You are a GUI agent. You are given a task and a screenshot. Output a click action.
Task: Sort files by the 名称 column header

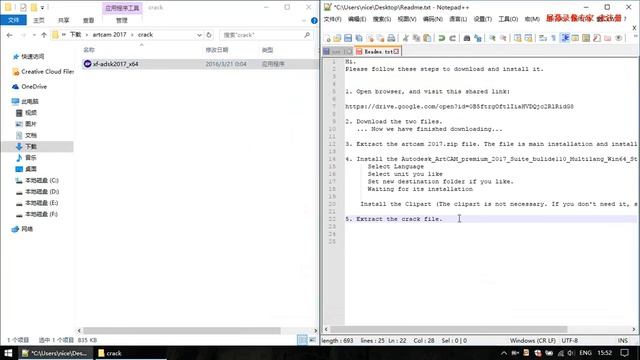[89, 50]
